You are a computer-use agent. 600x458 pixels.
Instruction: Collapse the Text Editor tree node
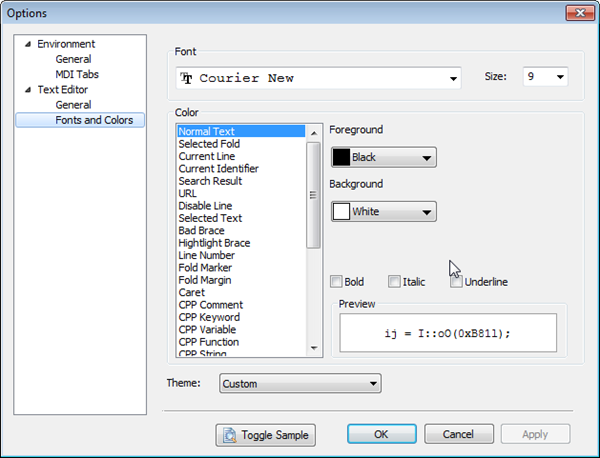tap(27, 90)
